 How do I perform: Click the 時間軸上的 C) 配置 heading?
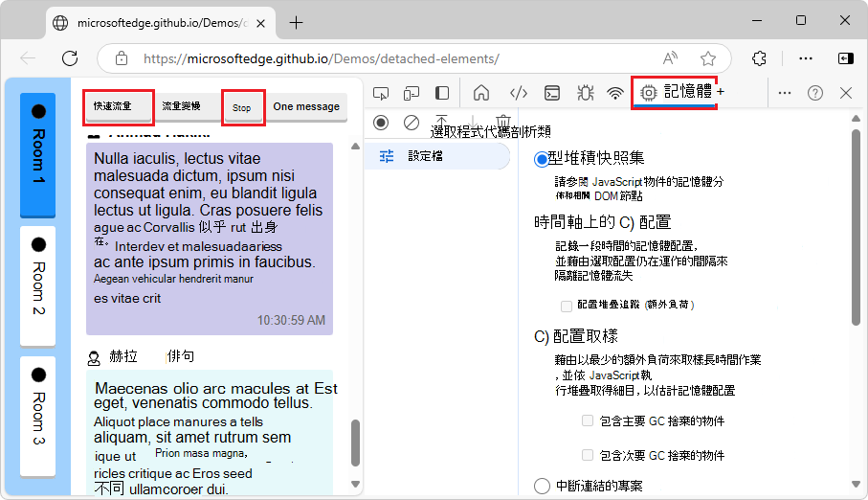click(602, 222)
